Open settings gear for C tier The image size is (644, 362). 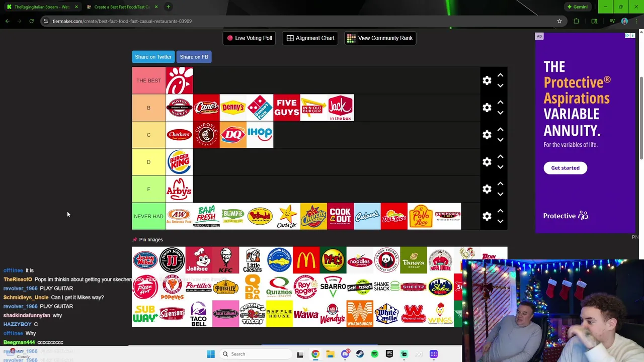point(487,135)
